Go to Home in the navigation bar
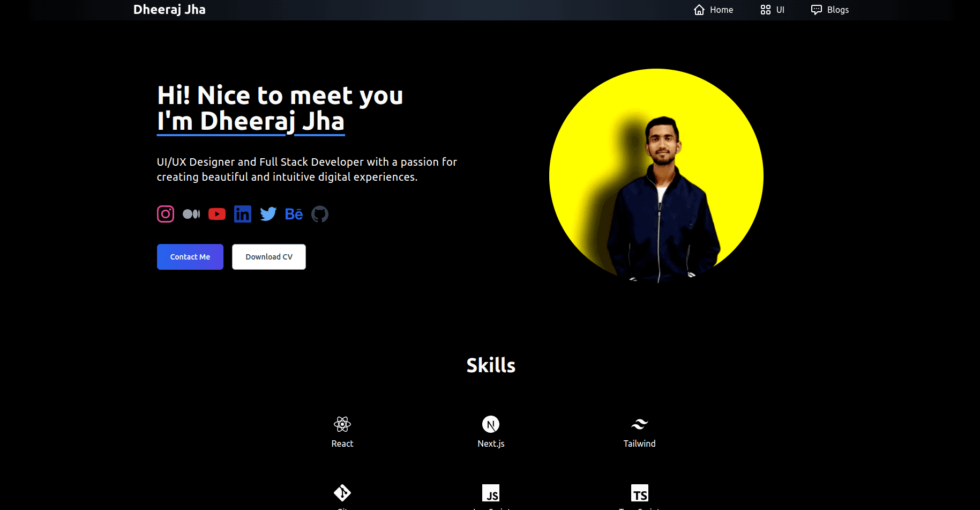Screen dimensions: 980x510 tap(713, 10)
